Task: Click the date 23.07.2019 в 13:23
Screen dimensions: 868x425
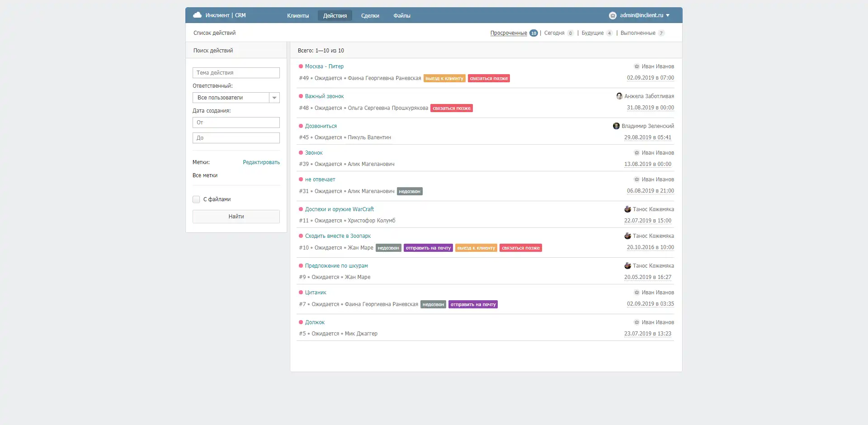Action: [648, 334]
